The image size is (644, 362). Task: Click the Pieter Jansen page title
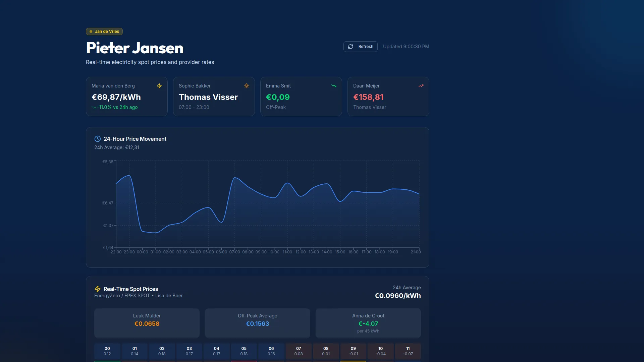tap(135, 48)
